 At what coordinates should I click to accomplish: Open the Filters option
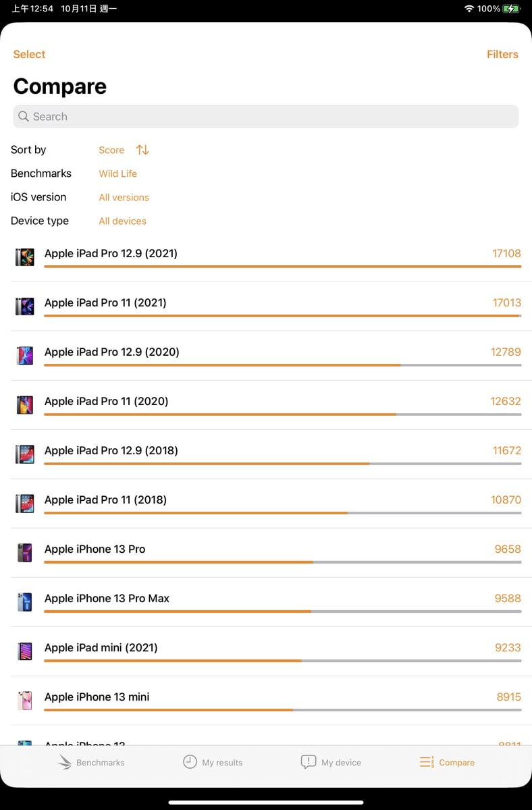[x=502, y=54]
